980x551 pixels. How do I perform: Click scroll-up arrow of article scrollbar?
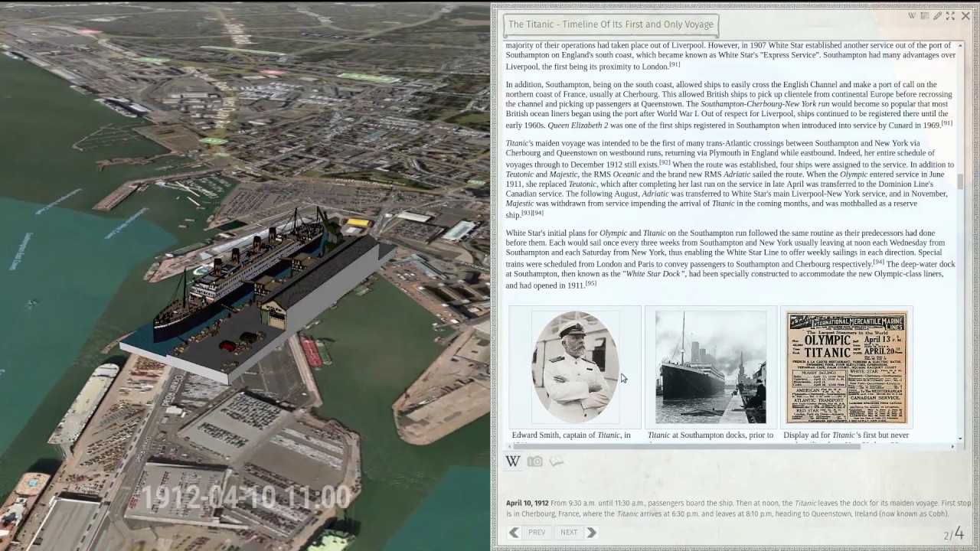961,45
